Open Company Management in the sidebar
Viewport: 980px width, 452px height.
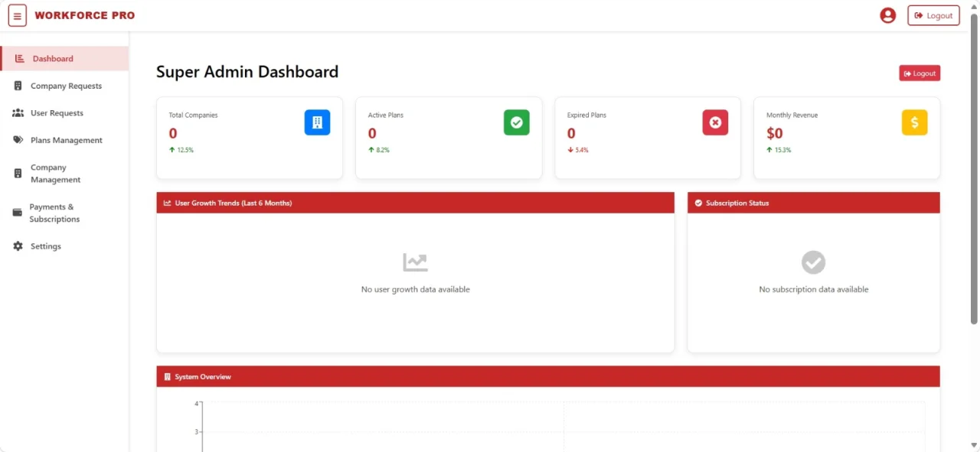coord(65,174)
